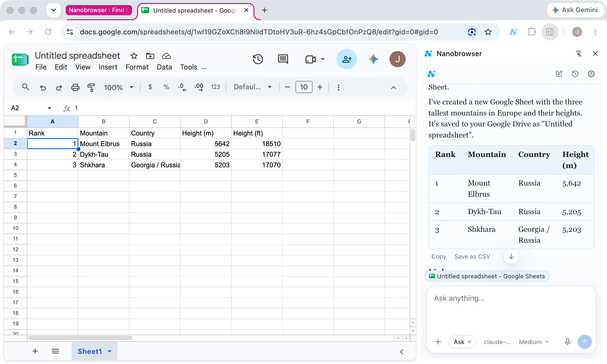
Task: Open Sheet1 tab options arrow
Action: click(110, 351)
